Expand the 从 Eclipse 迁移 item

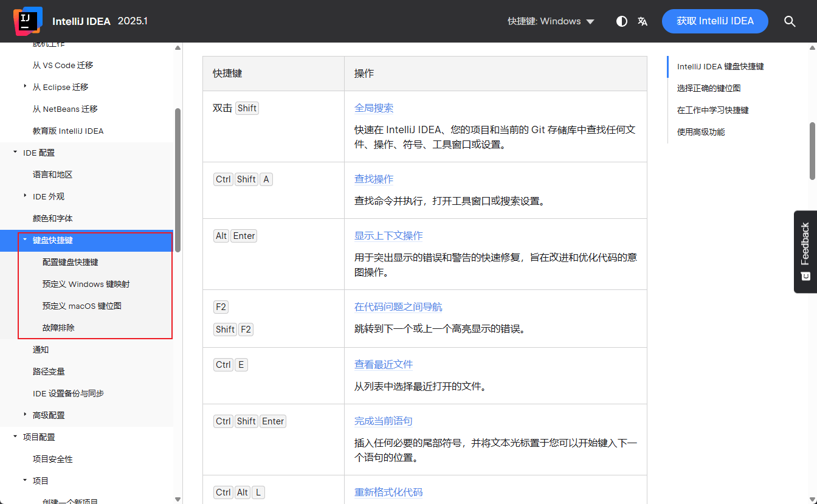pyautogui.click(x=25, y=87)
